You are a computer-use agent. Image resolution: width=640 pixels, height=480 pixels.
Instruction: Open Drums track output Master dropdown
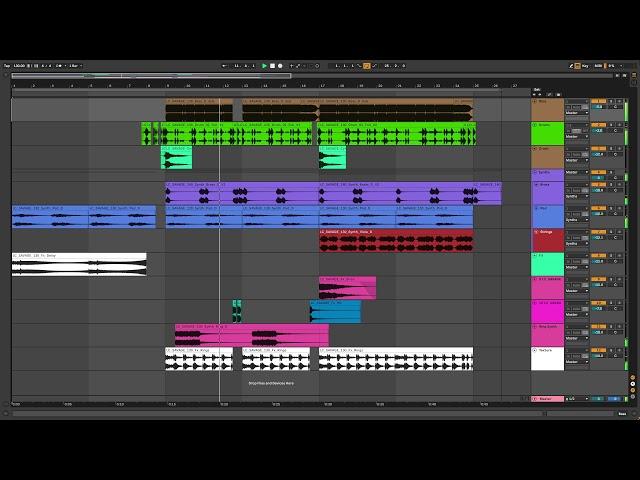click(x=577, y=137)
